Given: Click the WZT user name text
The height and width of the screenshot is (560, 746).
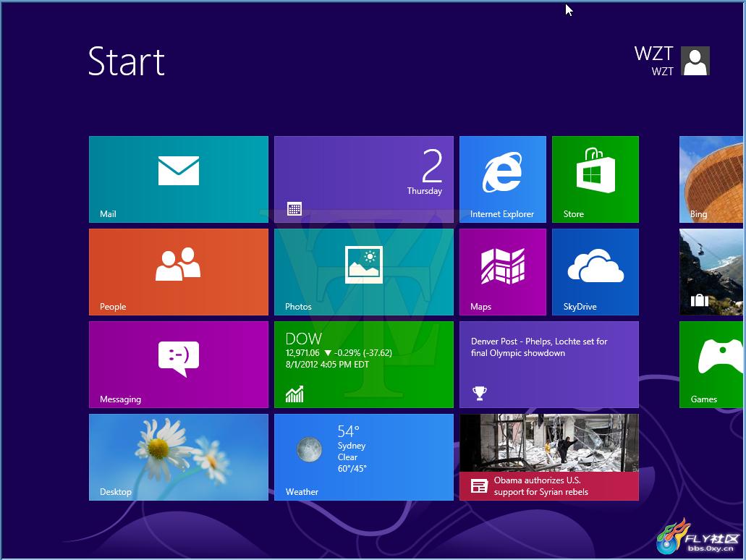Looking at the screenshot, I should [653, 54].
